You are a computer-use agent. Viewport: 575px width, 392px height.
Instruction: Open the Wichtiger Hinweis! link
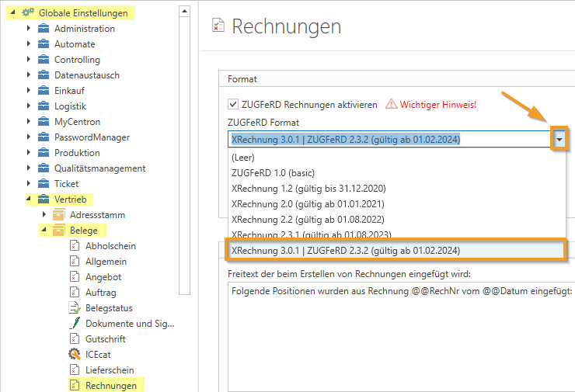pos(437,104)
